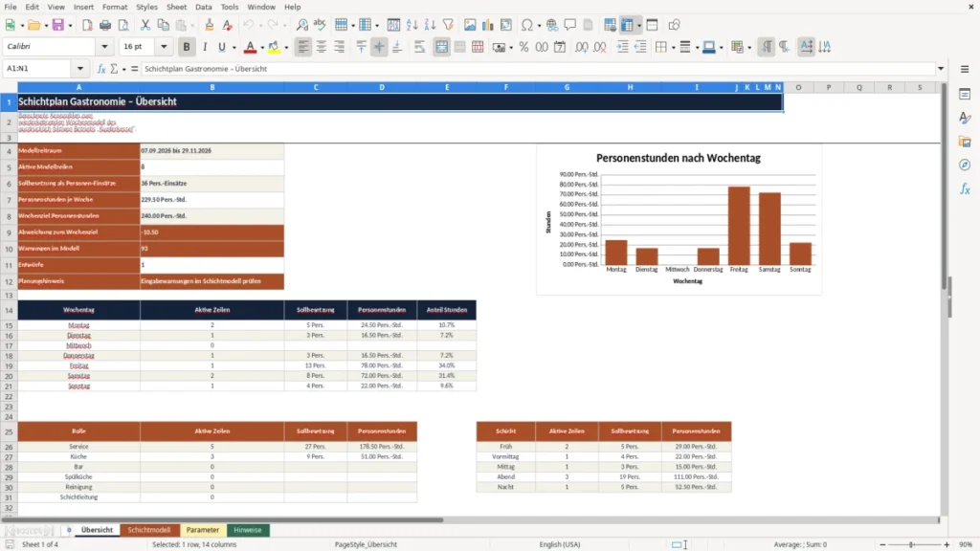Click the Cut scissors icon

[145, 25]
